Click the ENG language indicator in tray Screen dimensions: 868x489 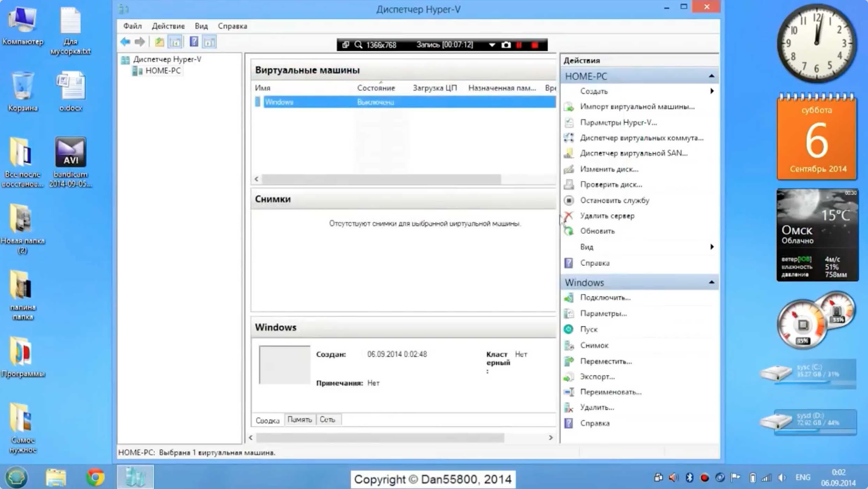click(x=803, y=477)
